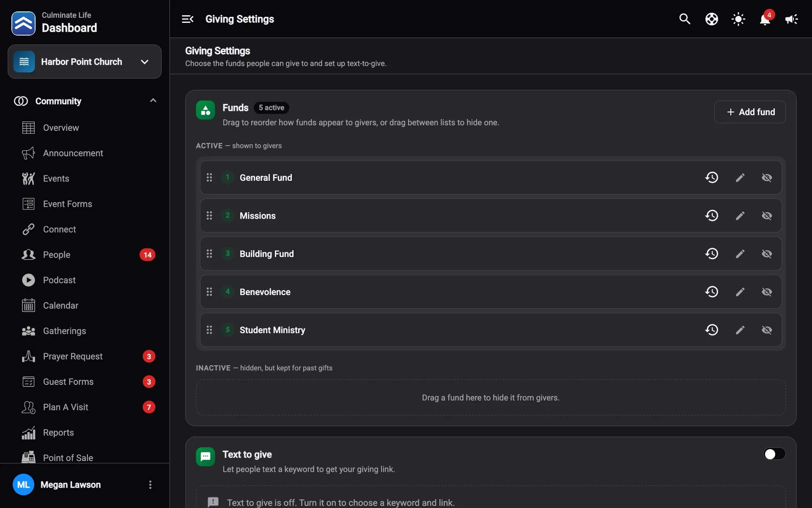Viewport: 812px width, 508px height.
Task: Click the '5 active' funds badge
Action: coord(272,108)
